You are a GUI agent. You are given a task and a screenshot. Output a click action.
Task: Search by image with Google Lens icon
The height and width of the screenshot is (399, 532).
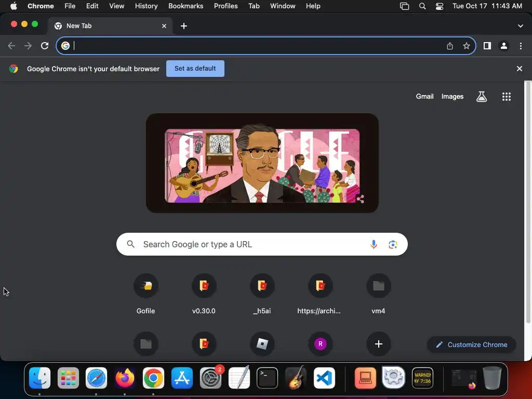tap(393, 244)
